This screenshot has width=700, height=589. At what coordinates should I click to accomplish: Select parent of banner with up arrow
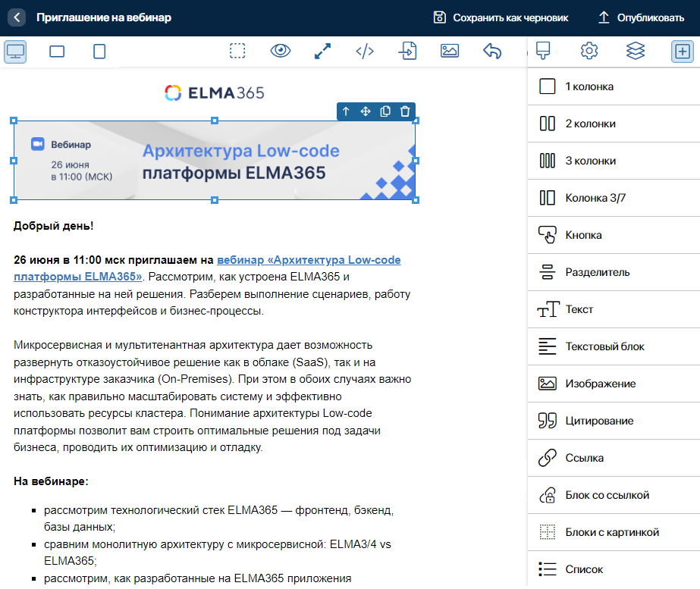tap(346, 111)
